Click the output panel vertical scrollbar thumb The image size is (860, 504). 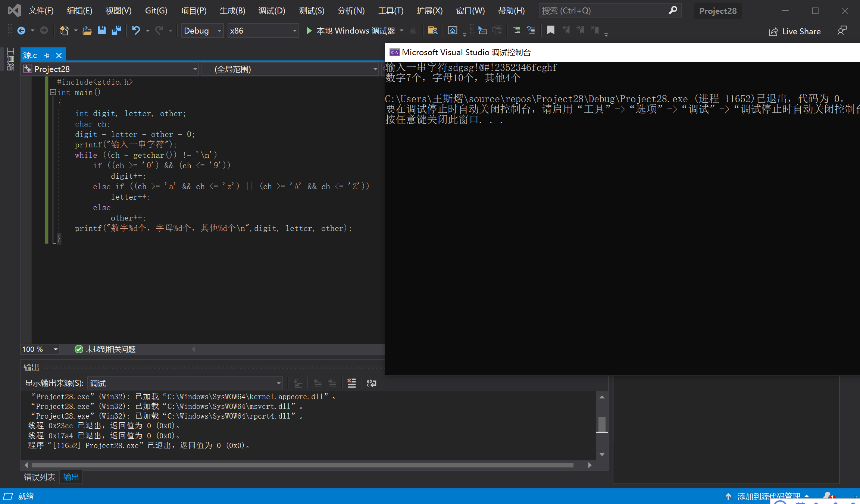pos(601,424)
